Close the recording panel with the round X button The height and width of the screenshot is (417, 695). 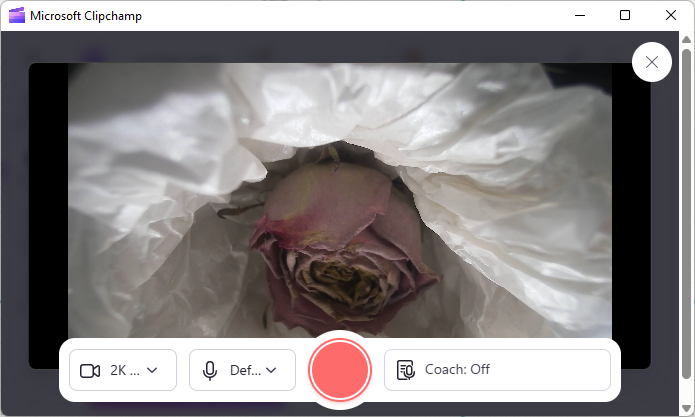click(x=652, y=62)
